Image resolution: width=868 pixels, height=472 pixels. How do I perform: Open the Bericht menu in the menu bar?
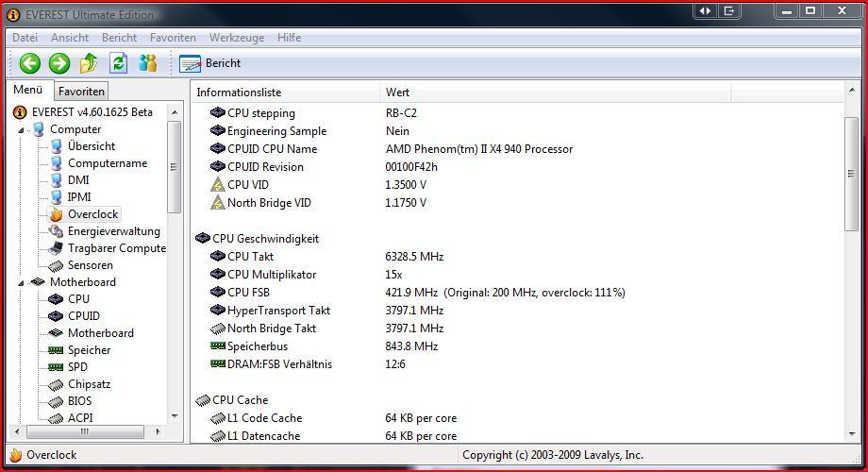[119, 38]
